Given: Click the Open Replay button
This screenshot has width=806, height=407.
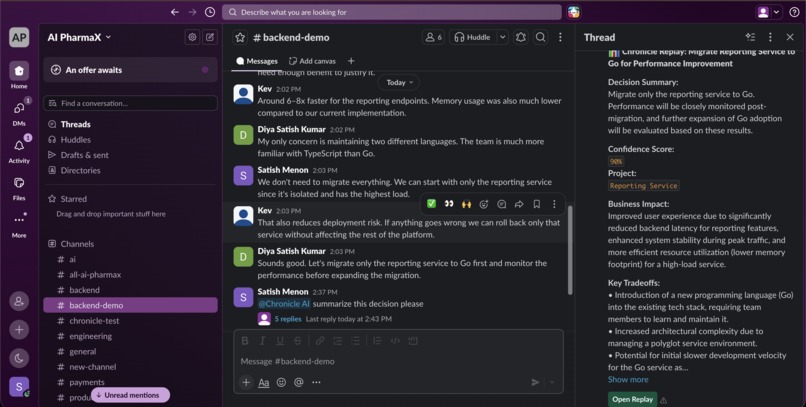Looking at the screenshot, I should 632,399.
